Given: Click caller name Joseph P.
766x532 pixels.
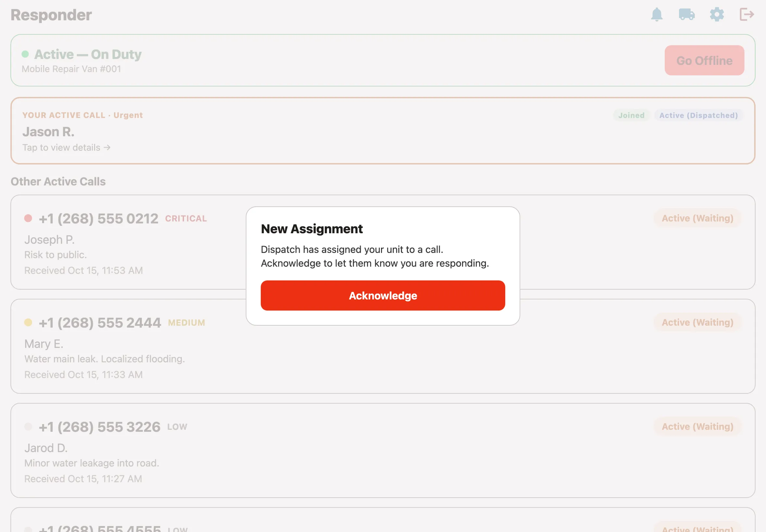Looking at the screenshot, I should [49, 240].
